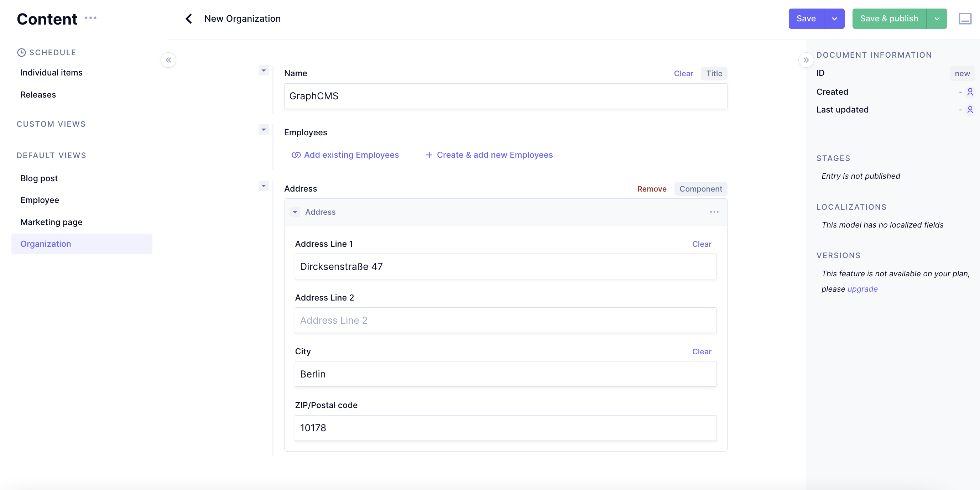Screen dimensions: 980x490
Task: Open the Releases schedule item
Action: pyautogui.click(x=38, y=95)
